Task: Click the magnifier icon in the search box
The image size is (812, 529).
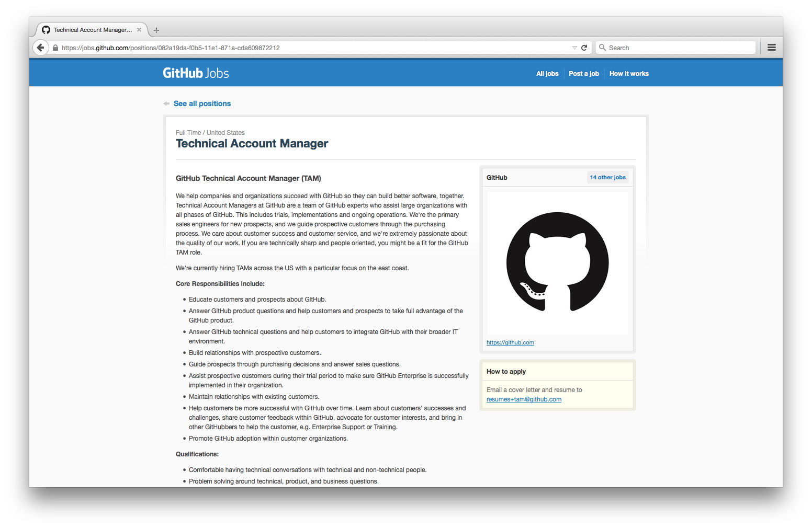Action: tap(603, 48)
